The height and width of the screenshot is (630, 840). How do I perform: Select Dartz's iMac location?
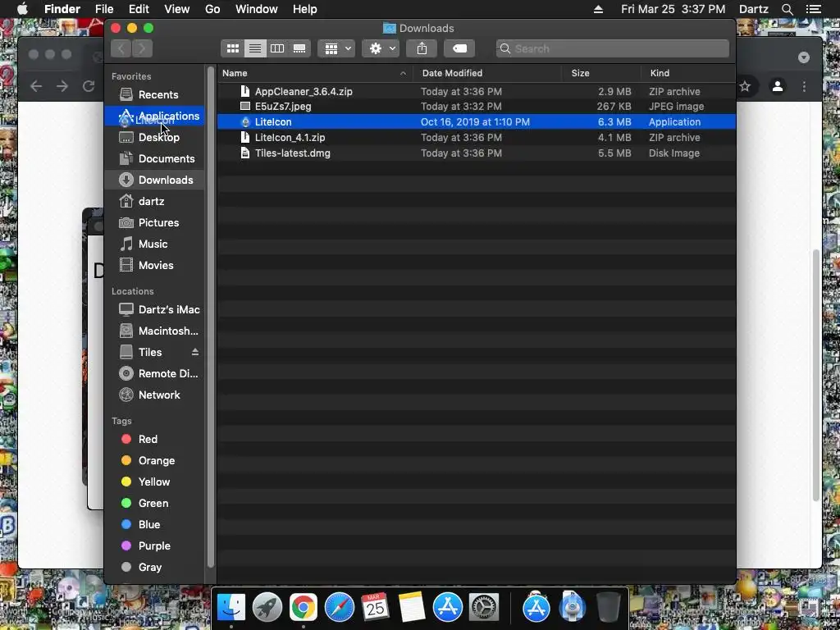(154, 309)
